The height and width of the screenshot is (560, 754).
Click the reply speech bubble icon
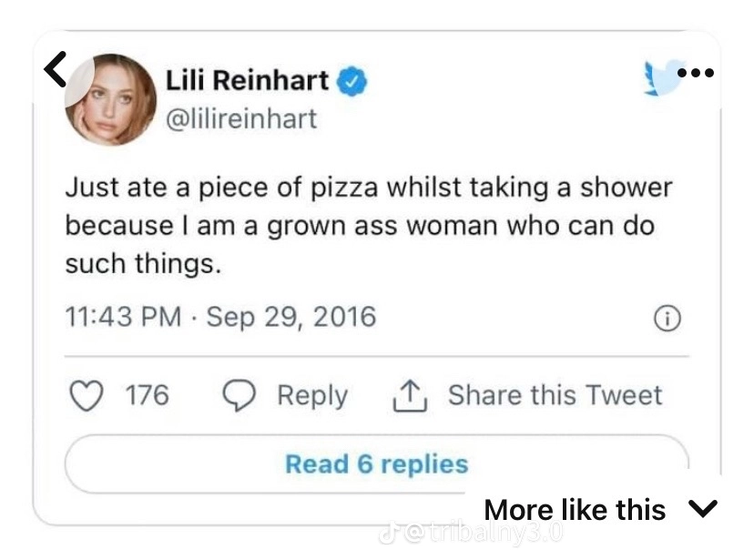tap(241, 395)
